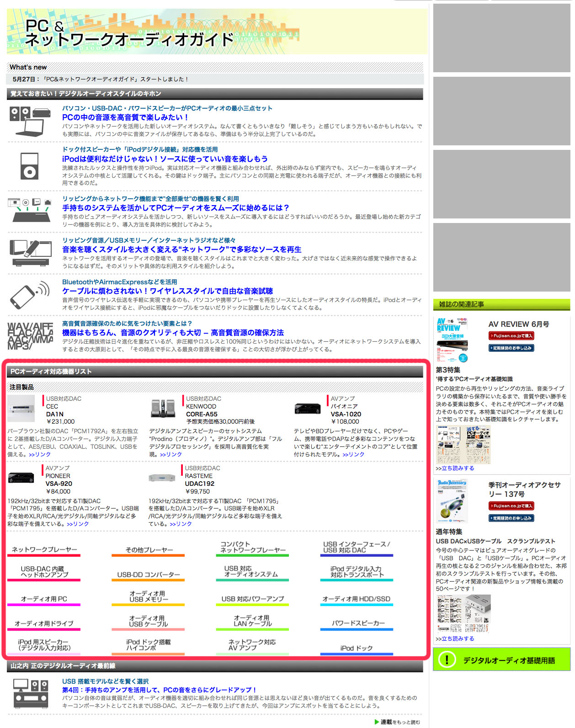
Task: Follow the リンク link under CEC DA1N
Action: tap(40, 454)
